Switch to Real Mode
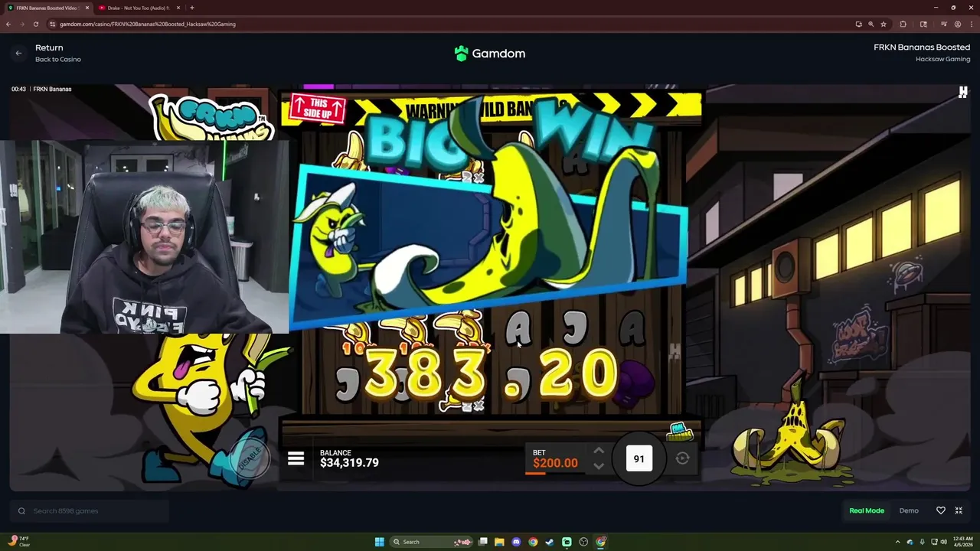Screen dimensions: 980x551 coord(867,510)
